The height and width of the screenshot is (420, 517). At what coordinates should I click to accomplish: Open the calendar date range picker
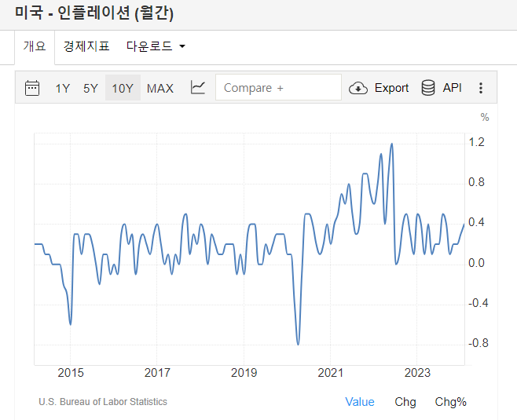point(32,88)
